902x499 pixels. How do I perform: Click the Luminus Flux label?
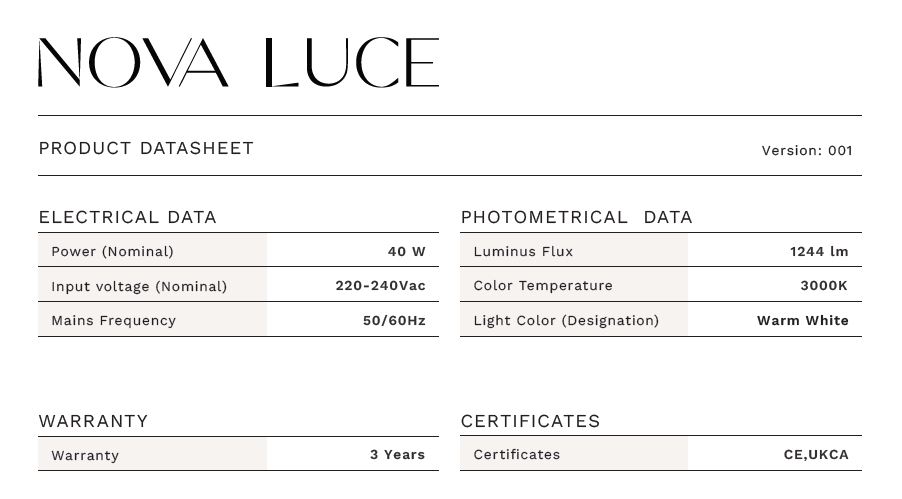(523, 251)
